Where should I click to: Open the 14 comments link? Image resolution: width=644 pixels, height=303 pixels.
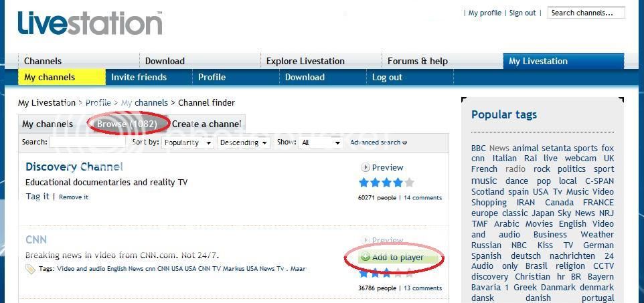click(x=422, y=198)
